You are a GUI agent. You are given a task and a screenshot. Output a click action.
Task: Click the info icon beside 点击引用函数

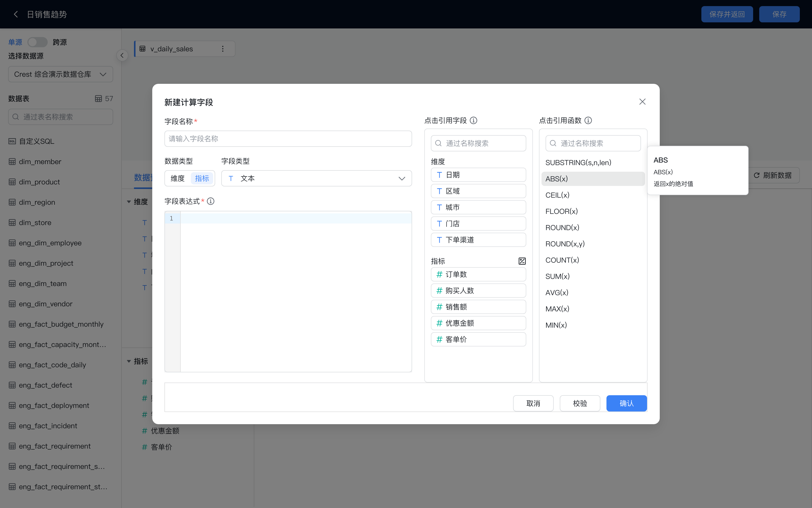click(588, 120)
